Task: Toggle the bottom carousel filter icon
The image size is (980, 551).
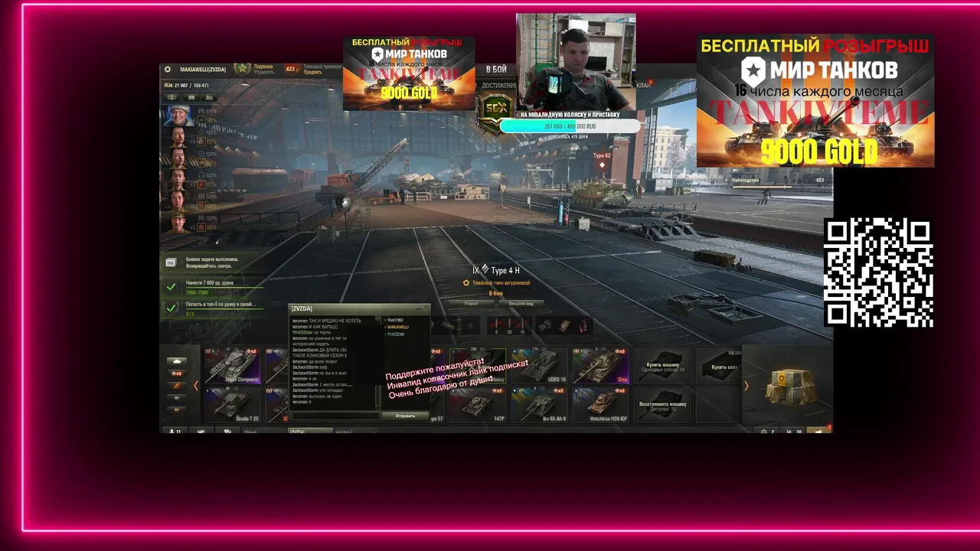Action: 177,409
